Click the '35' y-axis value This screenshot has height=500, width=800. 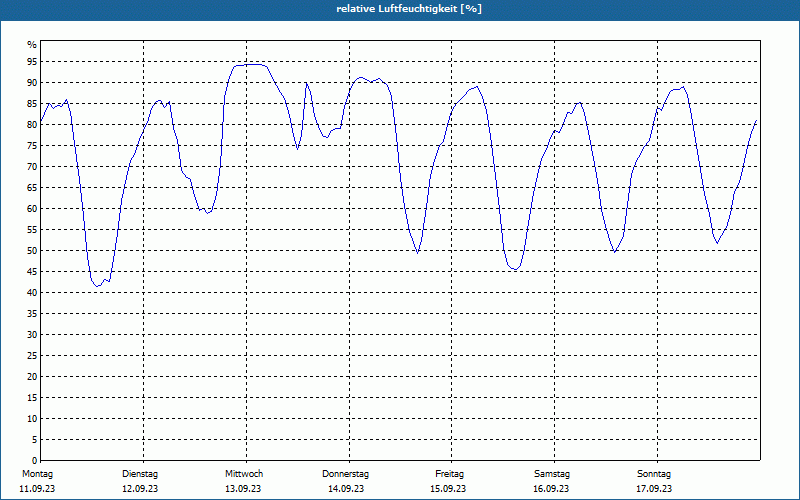pyautogui.click(x=32, y=314)
